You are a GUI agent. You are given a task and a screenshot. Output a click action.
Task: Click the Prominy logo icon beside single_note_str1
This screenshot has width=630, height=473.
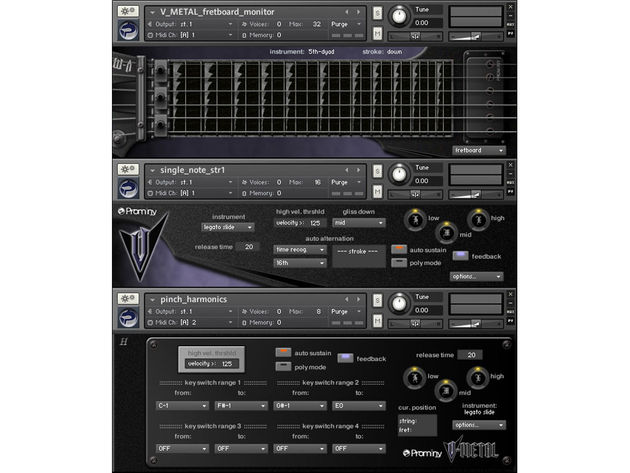point(128,188)
